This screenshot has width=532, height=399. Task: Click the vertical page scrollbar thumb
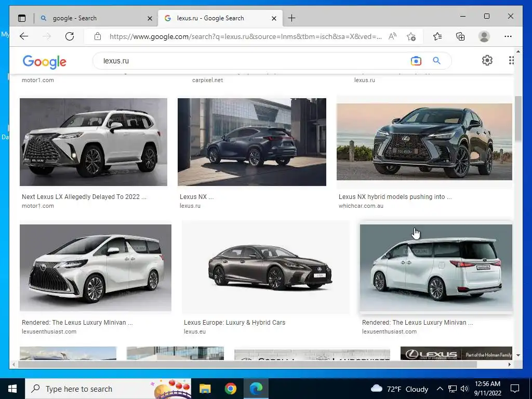click(x=518, y=119)
